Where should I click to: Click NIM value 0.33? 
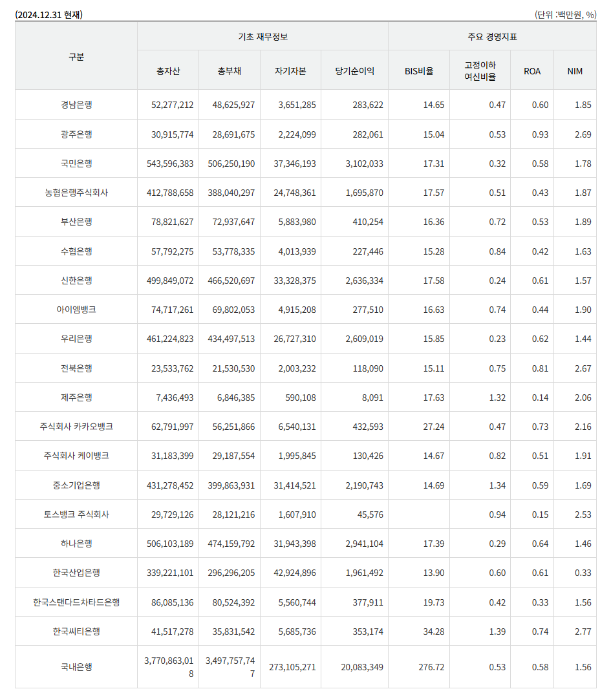tap(583, 573)
